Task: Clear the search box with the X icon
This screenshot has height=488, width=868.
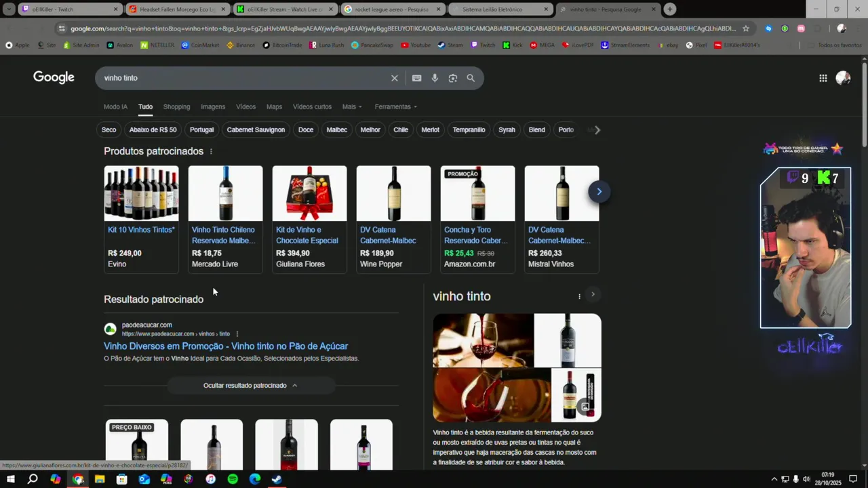Action: click(395, 78)
